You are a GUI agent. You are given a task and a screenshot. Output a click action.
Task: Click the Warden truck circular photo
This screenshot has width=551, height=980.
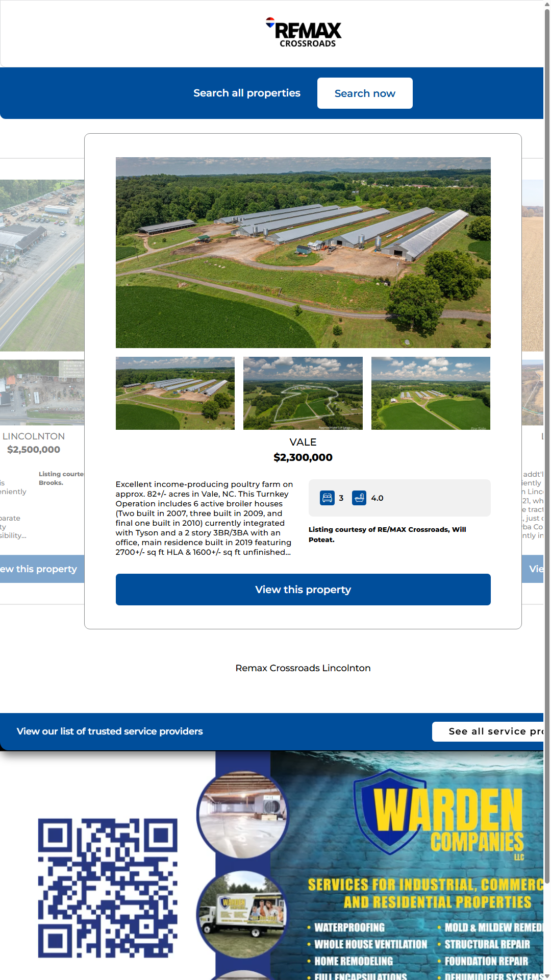242,914
